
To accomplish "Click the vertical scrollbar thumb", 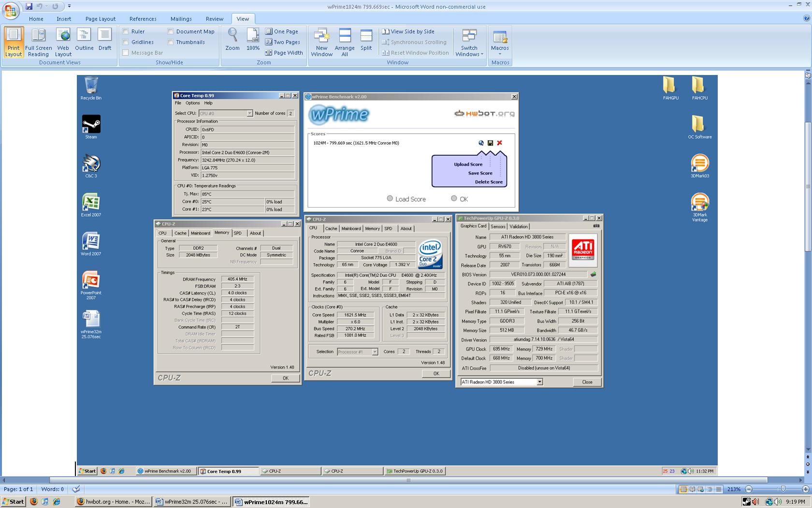I will 808,186.
